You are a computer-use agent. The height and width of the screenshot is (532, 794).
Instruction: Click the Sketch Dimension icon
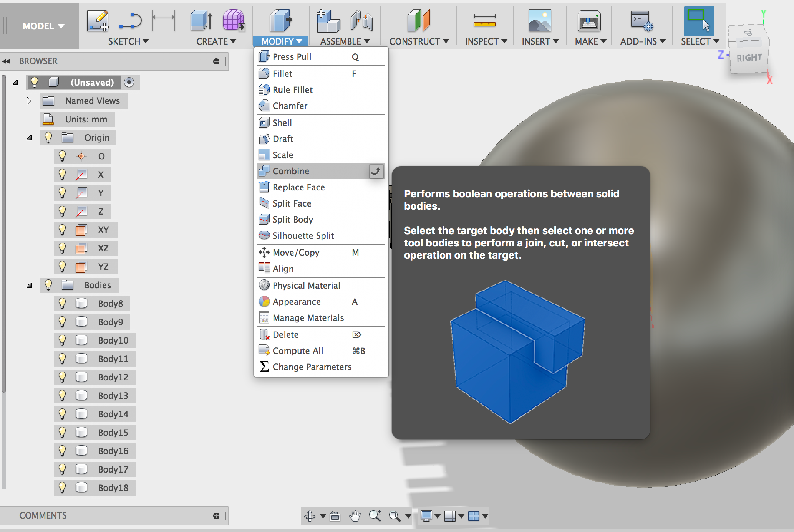click(x=164, y=20)
